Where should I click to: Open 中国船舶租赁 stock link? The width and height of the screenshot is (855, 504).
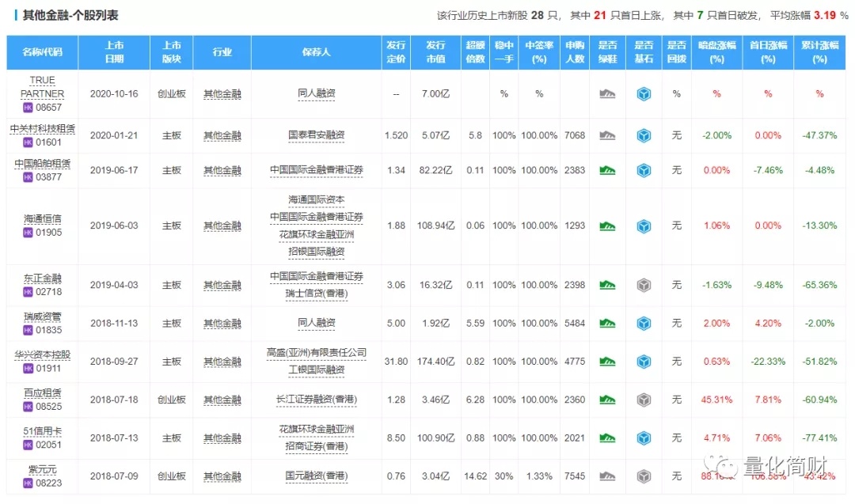43,164
